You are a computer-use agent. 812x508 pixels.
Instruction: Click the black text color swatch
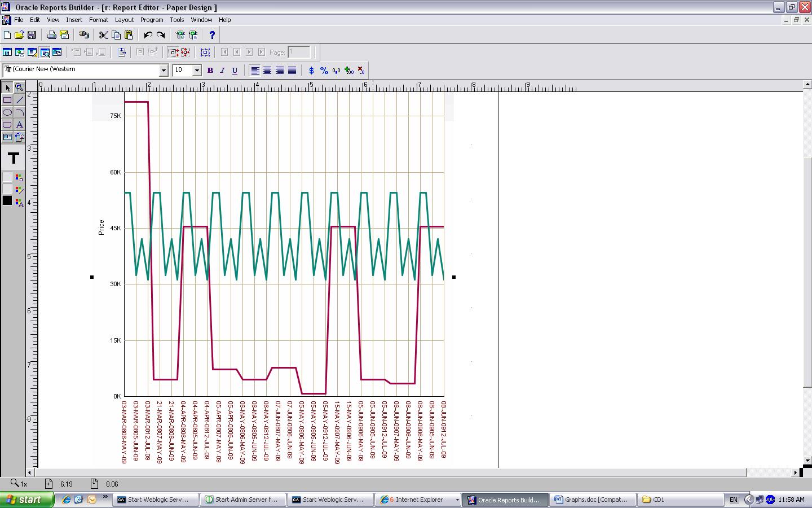tap(7, 200)
